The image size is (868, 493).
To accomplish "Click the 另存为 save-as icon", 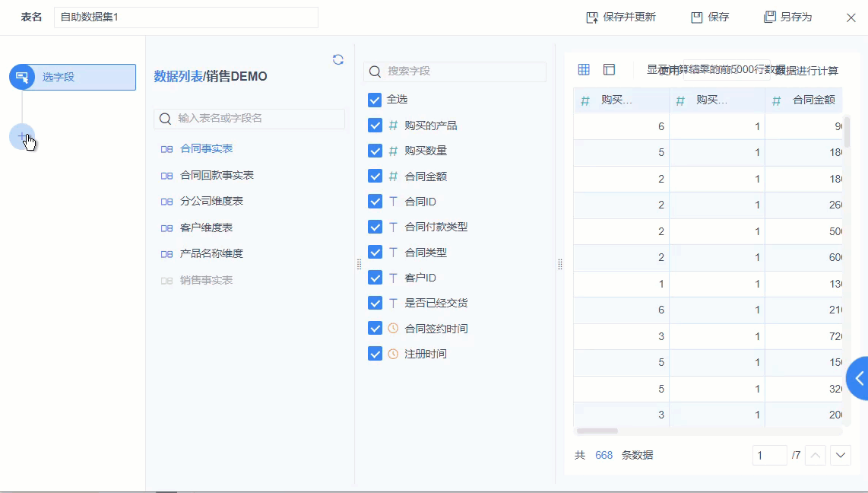I will click(769, 17).
